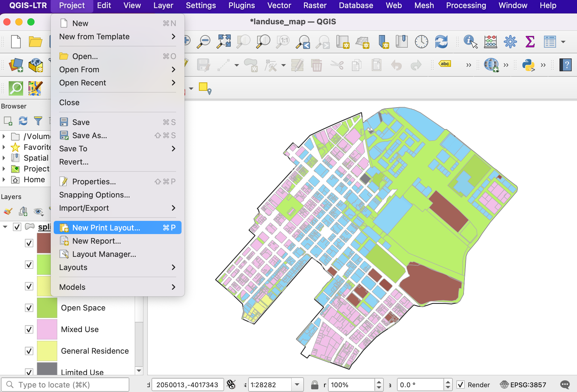Click the Refresh map canvas icon

tap(441, 41)
